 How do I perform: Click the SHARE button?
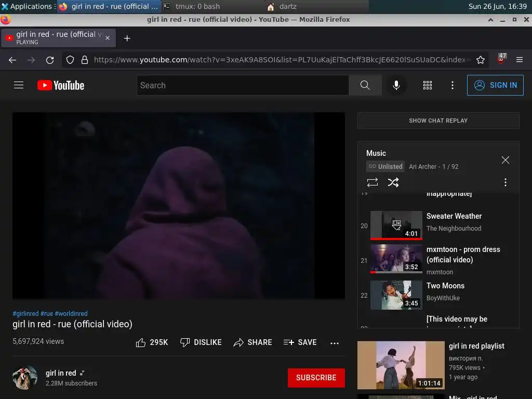[x=253, y=342]
